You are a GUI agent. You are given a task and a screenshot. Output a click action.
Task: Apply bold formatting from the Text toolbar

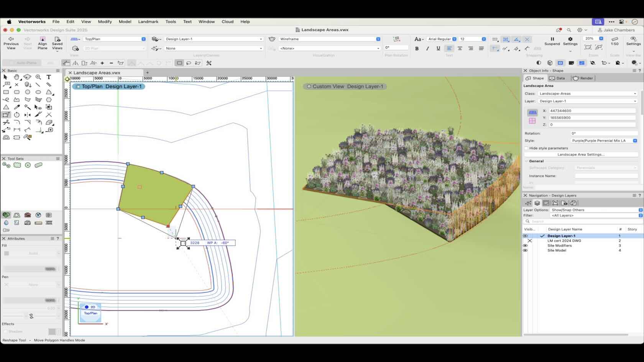417,48
